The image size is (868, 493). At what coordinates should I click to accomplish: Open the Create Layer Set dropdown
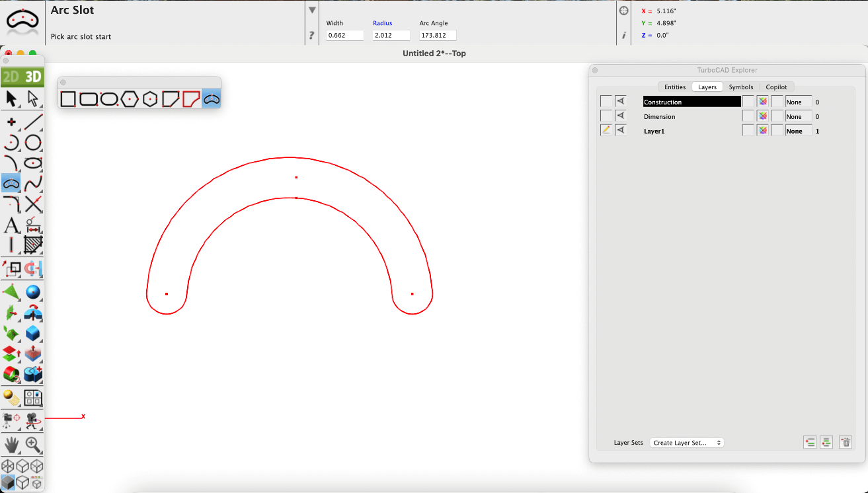tap(687, 443)
